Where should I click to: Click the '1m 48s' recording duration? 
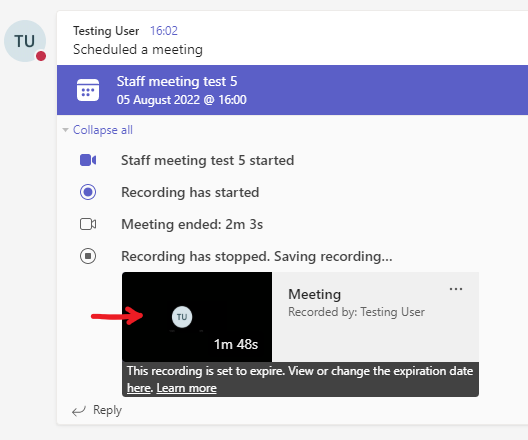tap(236, 344)
